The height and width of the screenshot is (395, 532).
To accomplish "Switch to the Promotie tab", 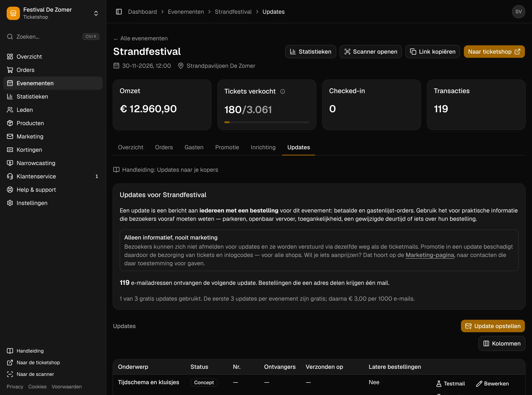I will click(x=227, y=147).
